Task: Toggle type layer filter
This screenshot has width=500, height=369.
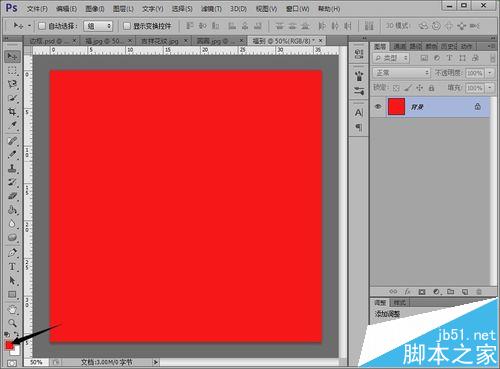Action: pyautogui.click(x=449, y=58)
